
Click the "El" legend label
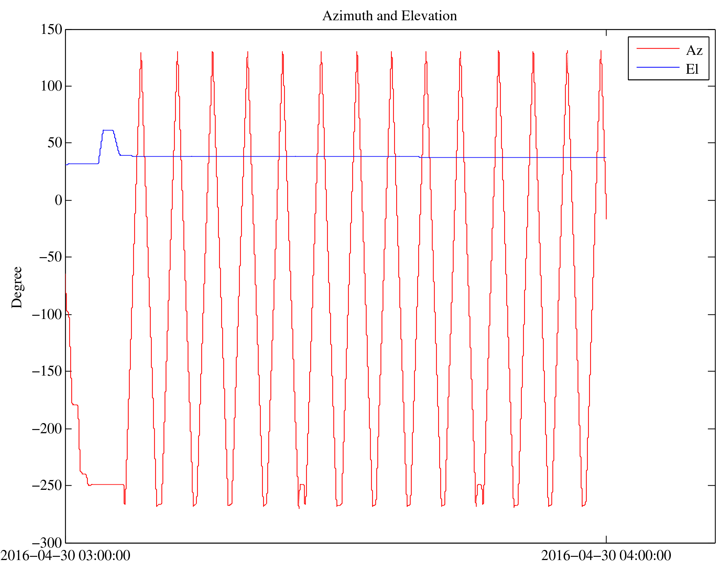coord(692,69)
